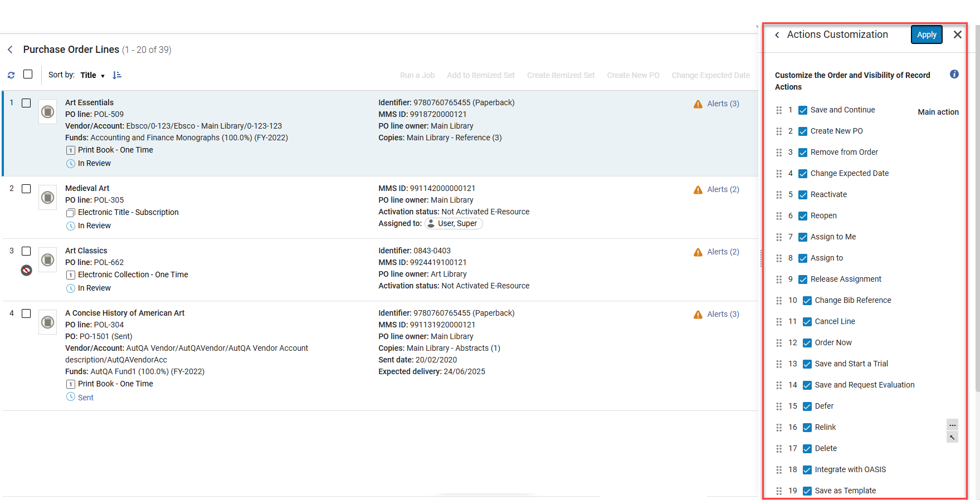
Task: Click drag handle for Defer
Action: click(x=779, y=406)
